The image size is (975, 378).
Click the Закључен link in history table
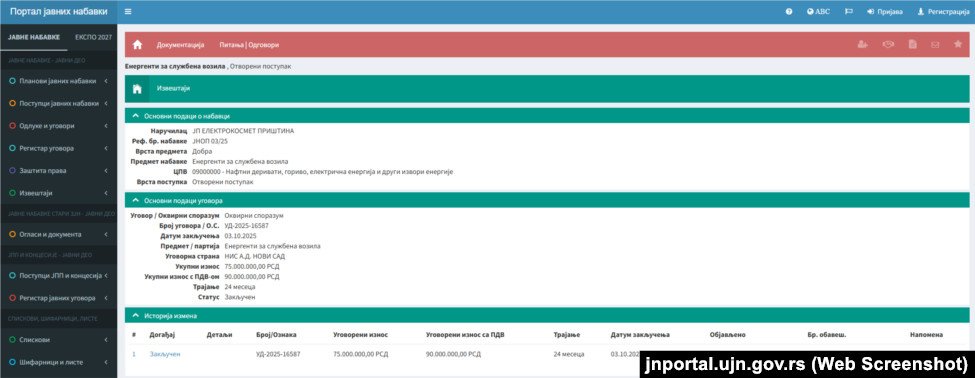(165, 354)
